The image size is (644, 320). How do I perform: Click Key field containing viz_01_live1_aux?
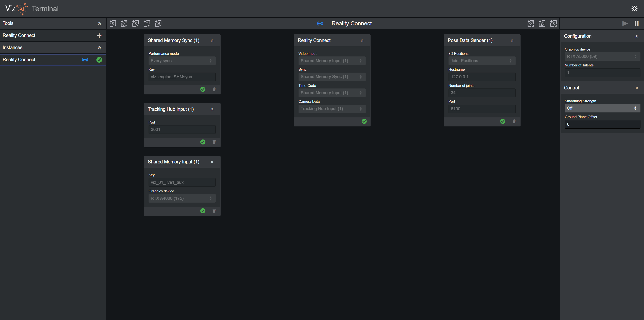point(182,182)
